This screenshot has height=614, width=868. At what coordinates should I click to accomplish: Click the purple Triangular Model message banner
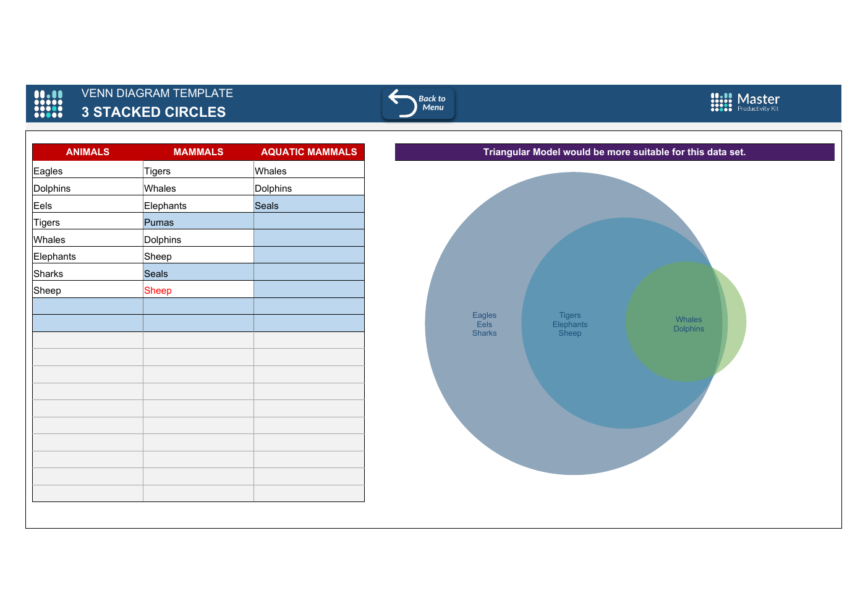tap(615, 152)
